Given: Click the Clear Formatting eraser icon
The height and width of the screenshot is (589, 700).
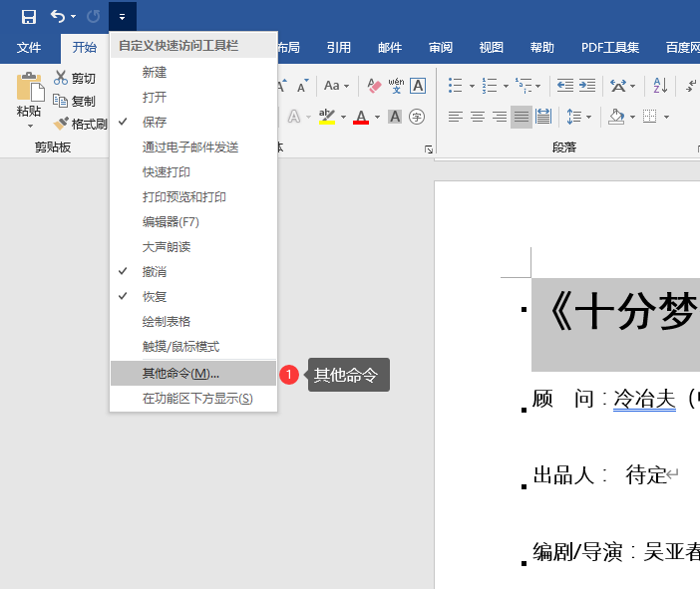Looking at the screenshot, I should pos(374,86).
